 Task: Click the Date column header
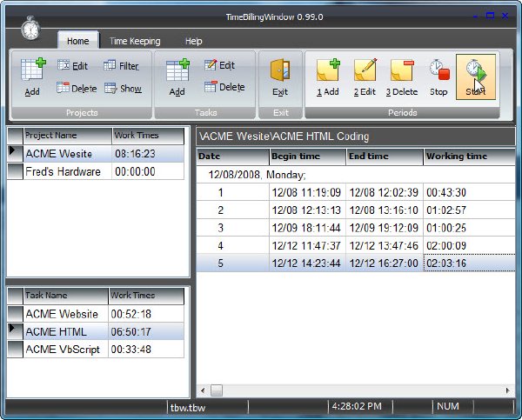pyautogui.click(x=232, y=157)
